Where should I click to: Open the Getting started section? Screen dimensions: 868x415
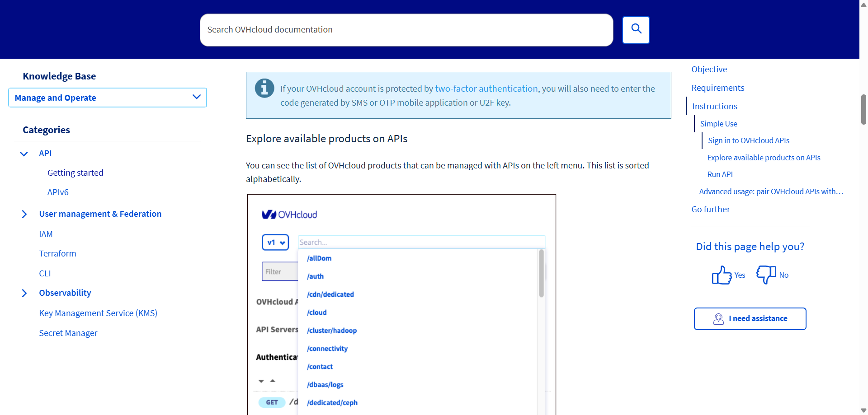(75, 173)
